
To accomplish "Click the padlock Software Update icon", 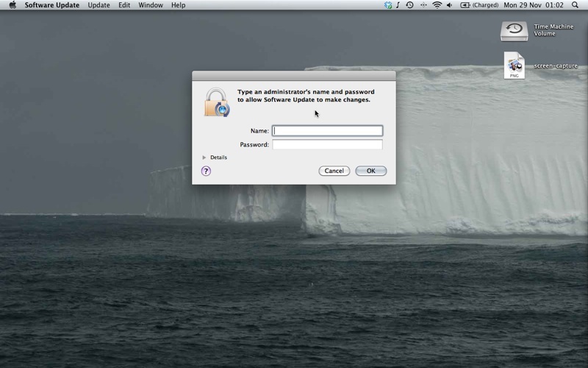I will [x=217, y=102].
